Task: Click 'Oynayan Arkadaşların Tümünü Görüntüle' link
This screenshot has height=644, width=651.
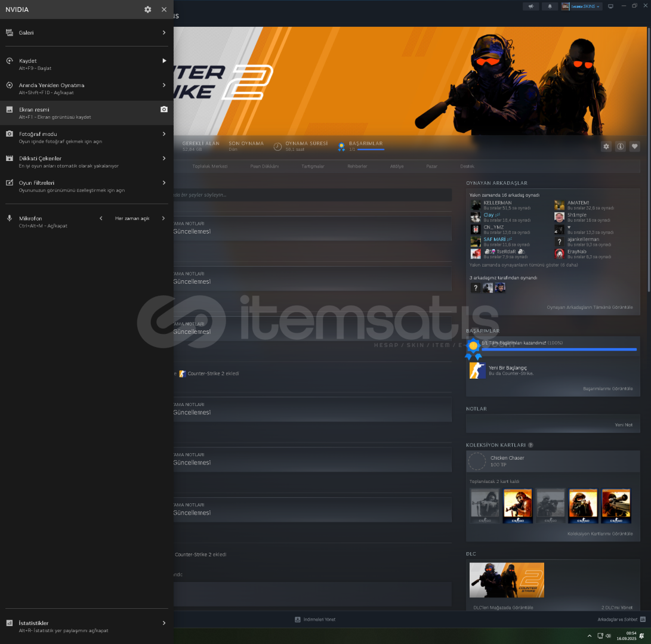Action: tap(590, 308)
